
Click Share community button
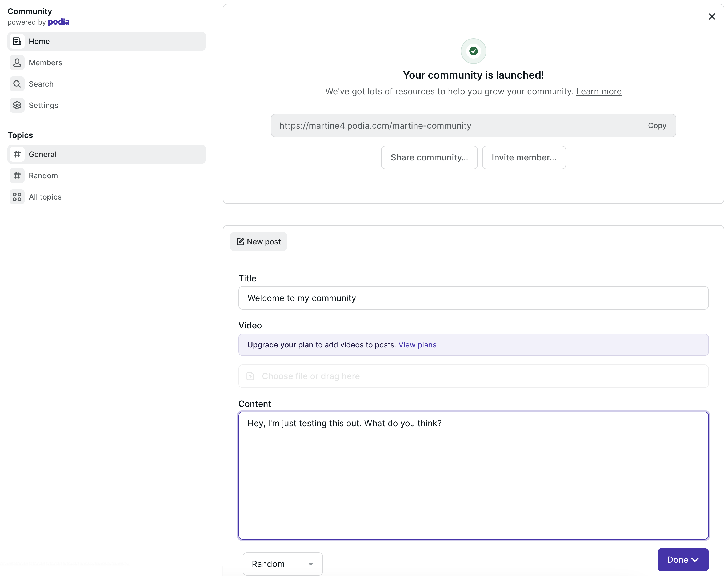[x=429, y=157]
